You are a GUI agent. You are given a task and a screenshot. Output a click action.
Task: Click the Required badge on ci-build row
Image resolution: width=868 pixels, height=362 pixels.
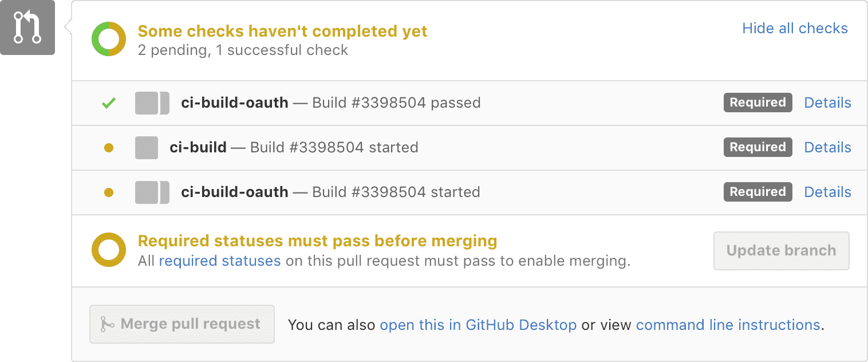(x=757, y=147)
